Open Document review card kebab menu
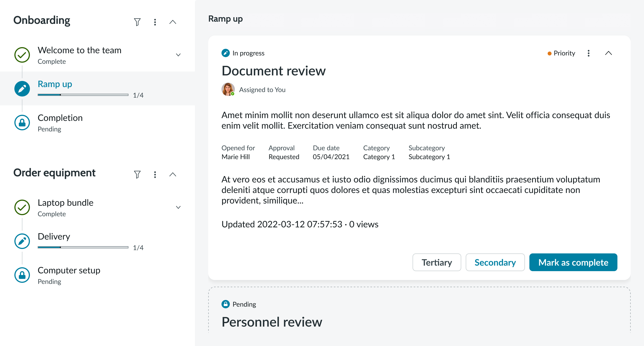 tap(588, 53)
